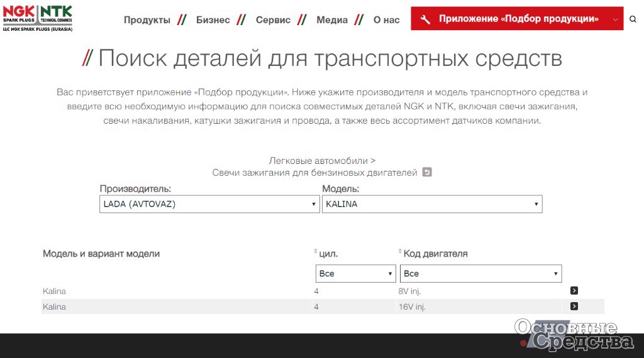Viewport: 644px width, 358px height.
Task: Open the О нас menu
Action: (387, 19)
